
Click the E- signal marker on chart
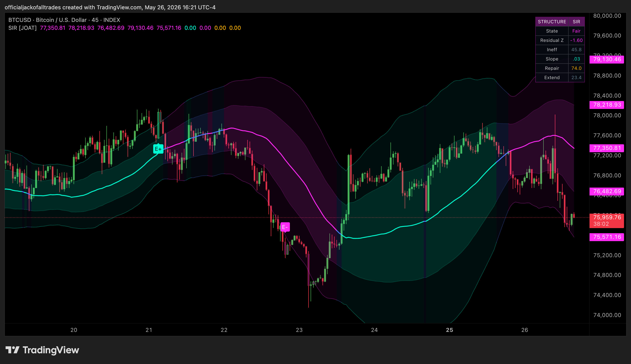point(285,227)
